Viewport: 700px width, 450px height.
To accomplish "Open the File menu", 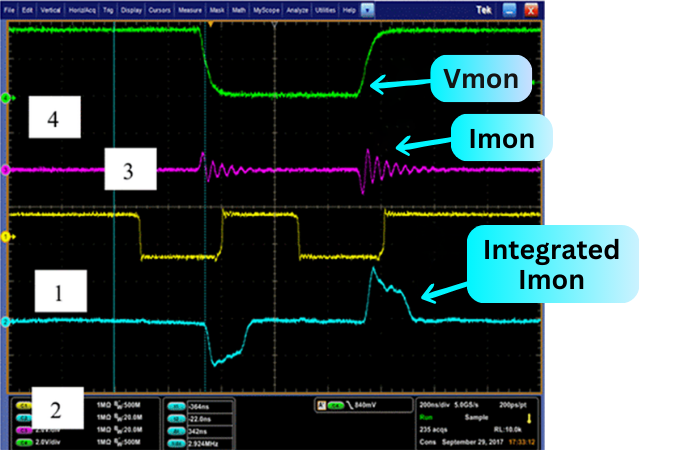I will tap(10, 7).
